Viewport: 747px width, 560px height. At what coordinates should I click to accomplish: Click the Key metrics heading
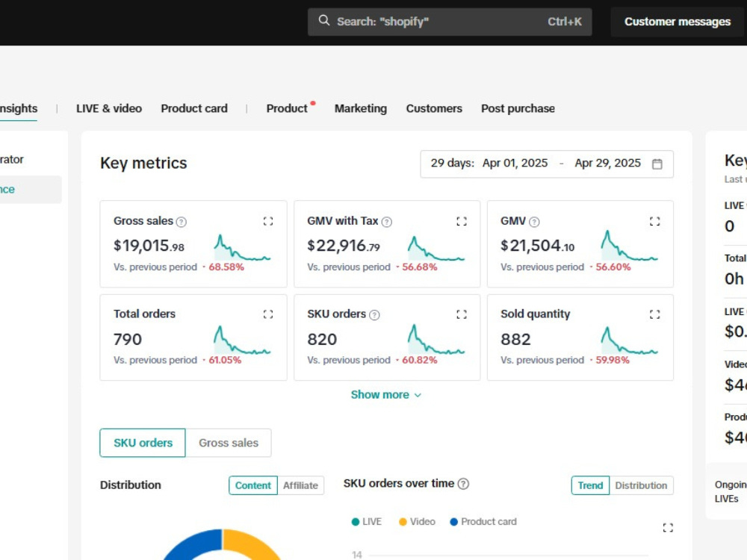(x=143, y=164)
